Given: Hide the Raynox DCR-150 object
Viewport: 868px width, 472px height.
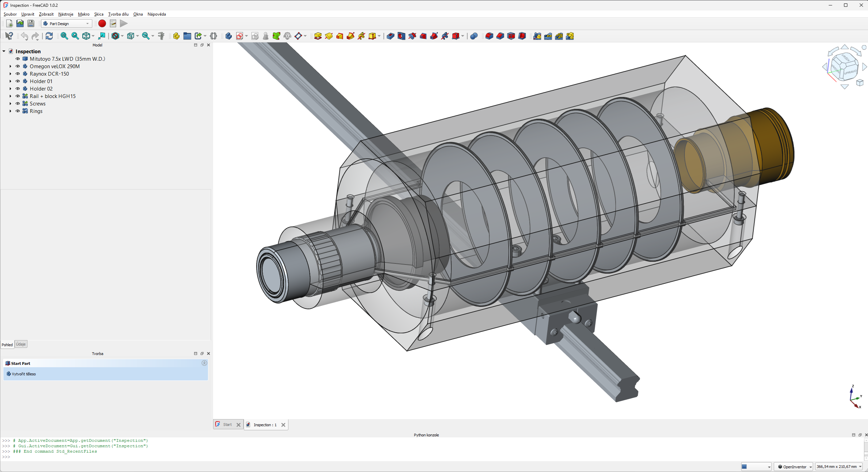Looking at the screenshot, I should (x=18, y=74).
